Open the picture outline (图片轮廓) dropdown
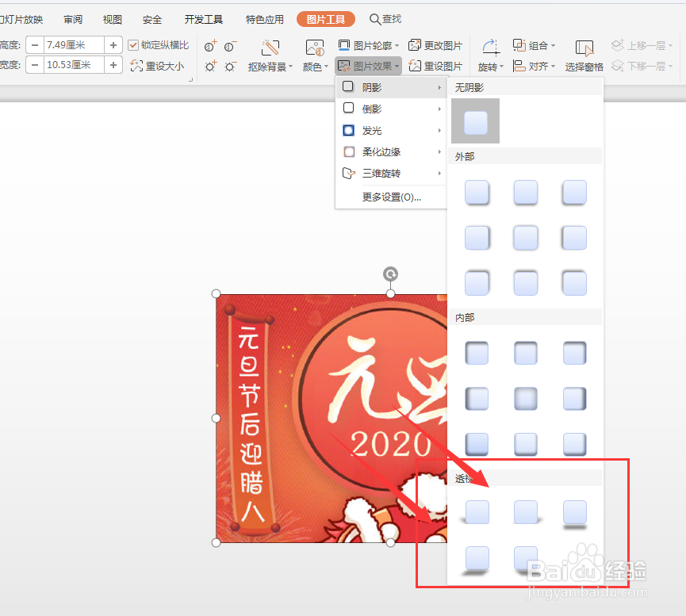Viewport: 686px width, 616px height. (368, 45)
